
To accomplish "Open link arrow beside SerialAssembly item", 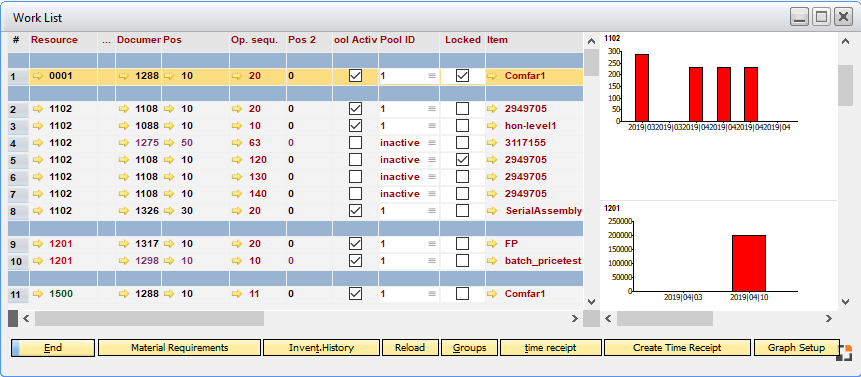I will click(x=492, y=211).
